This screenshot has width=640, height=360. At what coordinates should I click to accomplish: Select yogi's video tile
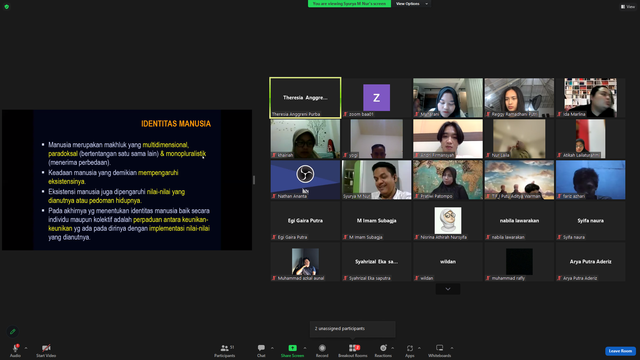click(377, 139)
